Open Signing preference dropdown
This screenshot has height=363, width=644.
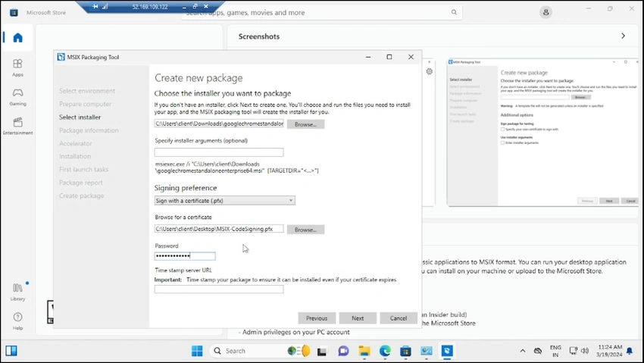[x=225, y=200]
